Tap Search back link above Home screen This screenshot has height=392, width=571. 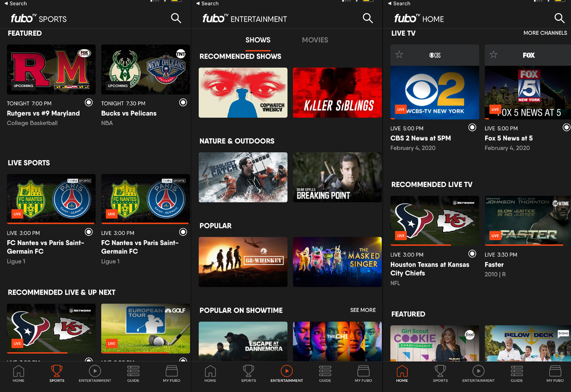click(x=399, y=4)
